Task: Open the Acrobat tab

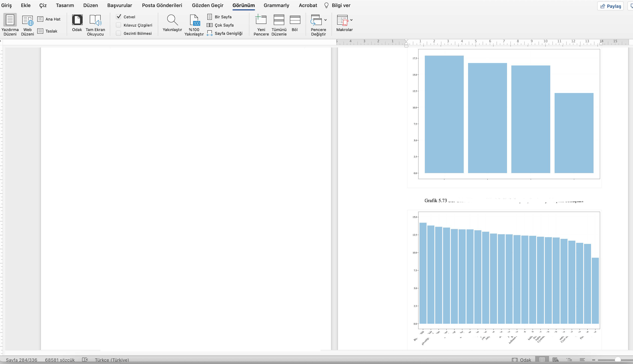Action: point(308,5)
